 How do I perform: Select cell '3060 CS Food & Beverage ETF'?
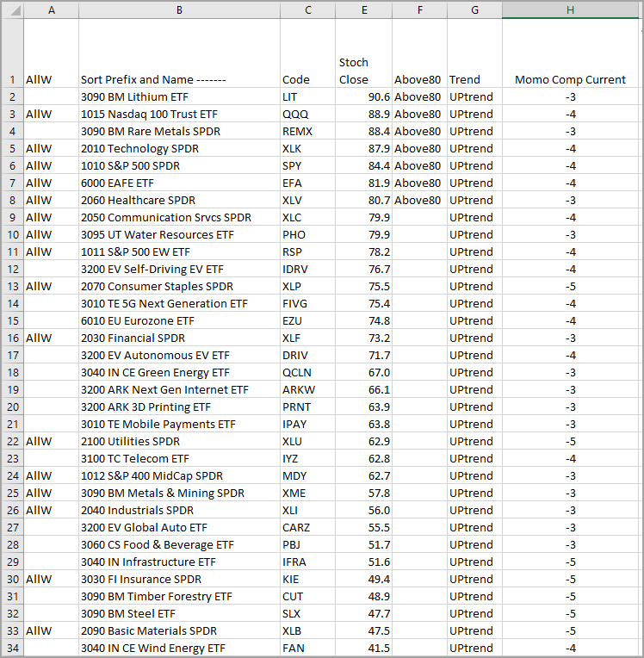point(179,544)
